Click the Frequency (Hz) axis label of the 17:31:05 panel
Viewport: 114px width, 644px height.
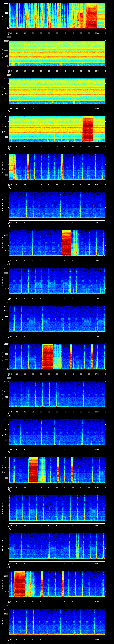(x=3, y=167)
